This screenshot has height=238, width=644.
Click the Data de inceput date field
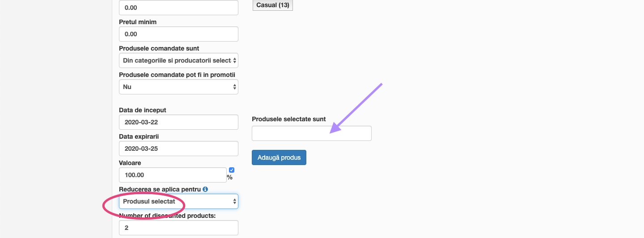point(178,122)
